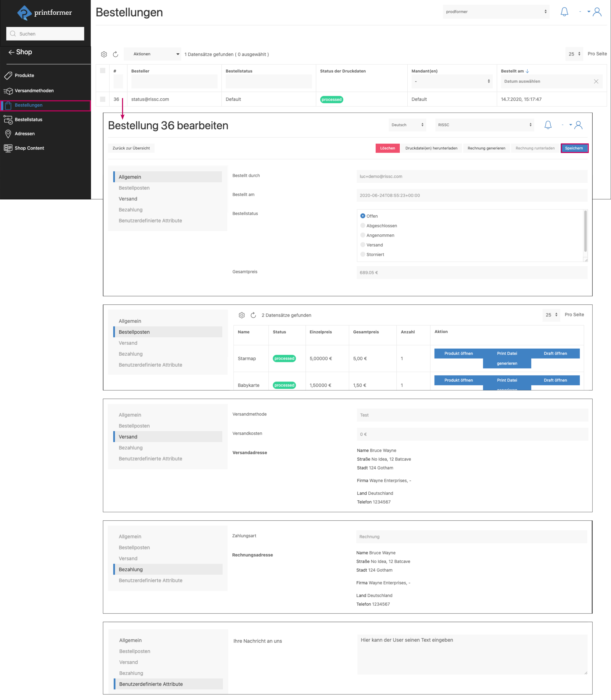Screen dimensions: 611x700
Task: Select the Abgeschlossen order status
Action: pos(363,226)
